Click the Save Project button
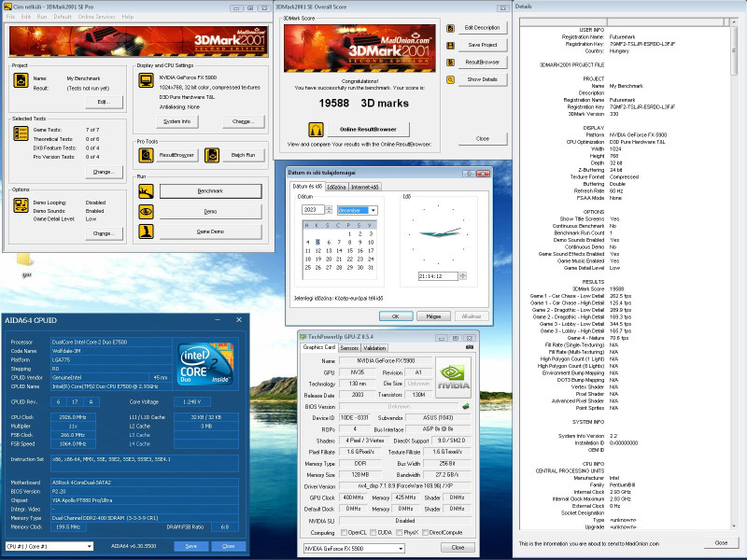Image resolution: width=747 pixels, height=560 pixels. 482,45
